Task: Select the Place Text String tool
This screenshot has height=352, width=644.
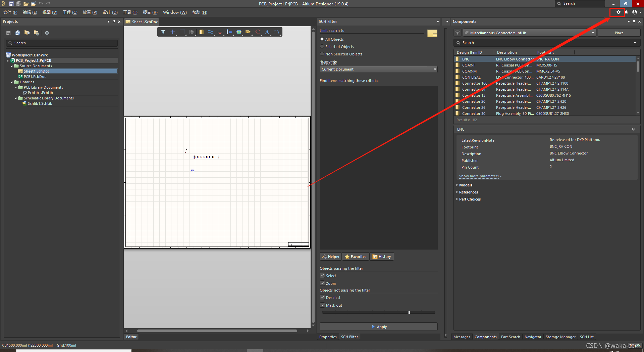Action: 267,32
